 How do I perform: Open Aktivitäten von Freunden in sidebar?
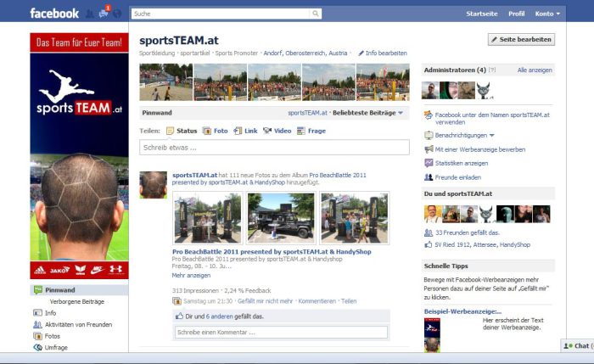point(79,325)
